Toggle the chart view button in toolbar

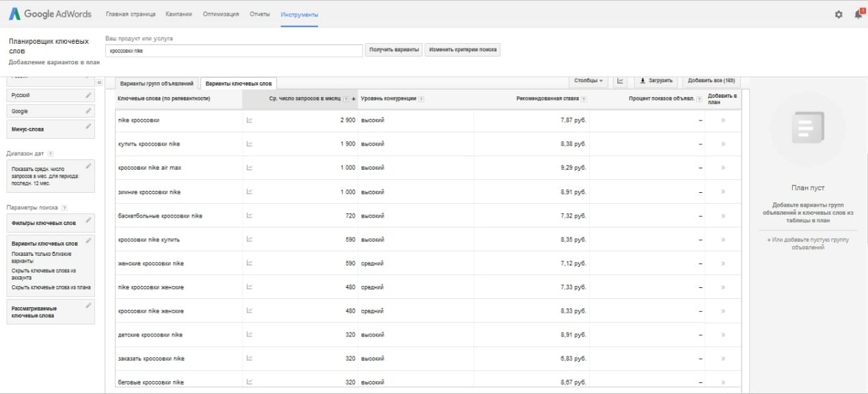(621, 81)
